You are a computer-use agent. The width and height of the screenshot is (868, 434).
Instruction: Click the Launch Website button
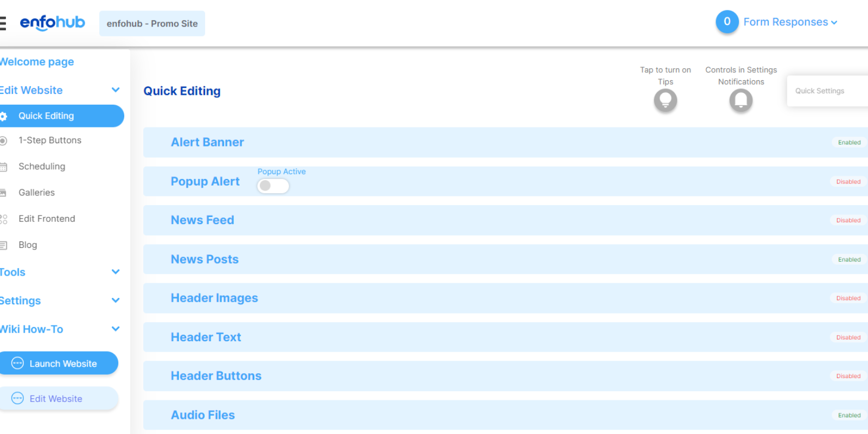pos(59,363)
